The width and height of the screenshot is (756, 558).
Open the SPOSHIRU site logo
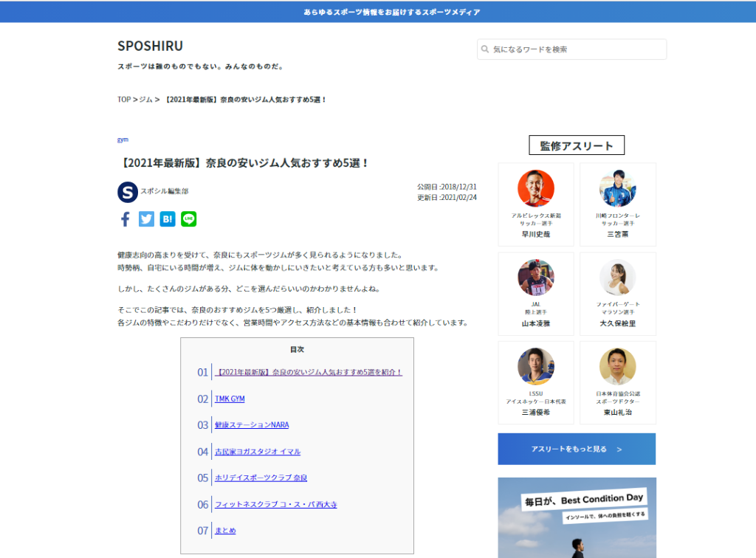pos(150,46)
